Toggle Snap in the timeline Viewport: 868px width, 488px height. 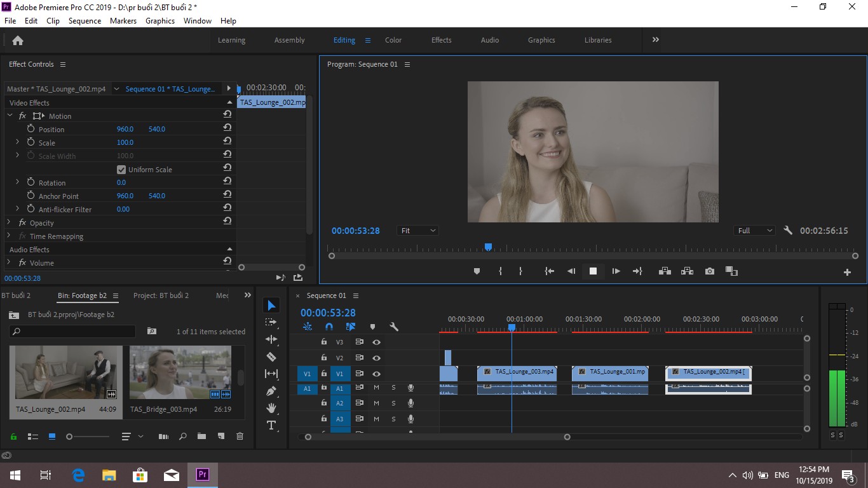[x=329, y=327]
